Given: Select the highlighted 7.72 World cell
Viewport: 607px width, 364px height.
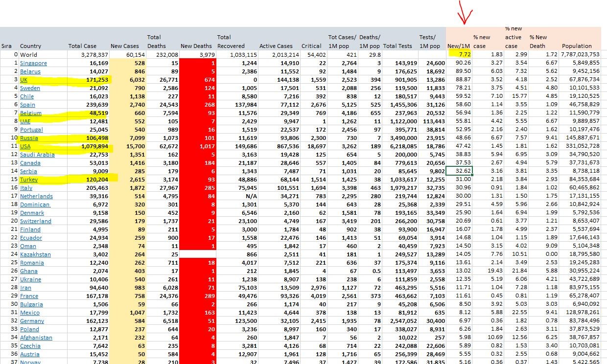Looking at the screenshot, I should coord(459,54).
